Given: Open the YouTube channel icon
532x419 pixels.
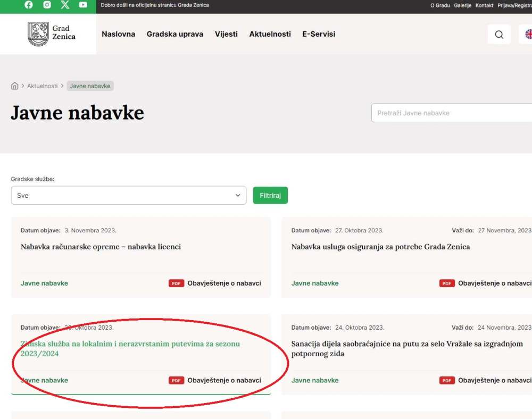Looking at the screenshot, I should click(83, 5).
